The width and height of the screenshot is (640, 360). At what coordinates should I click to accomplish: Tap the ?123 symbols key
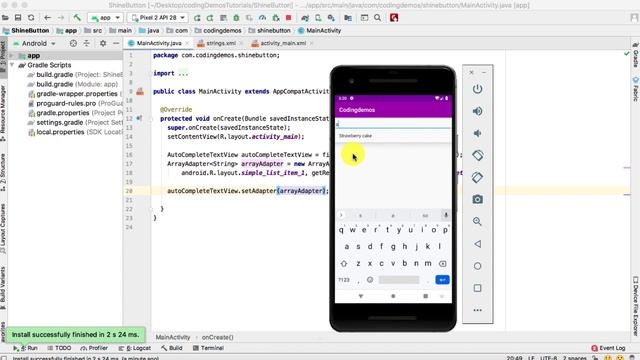point(344,280)
